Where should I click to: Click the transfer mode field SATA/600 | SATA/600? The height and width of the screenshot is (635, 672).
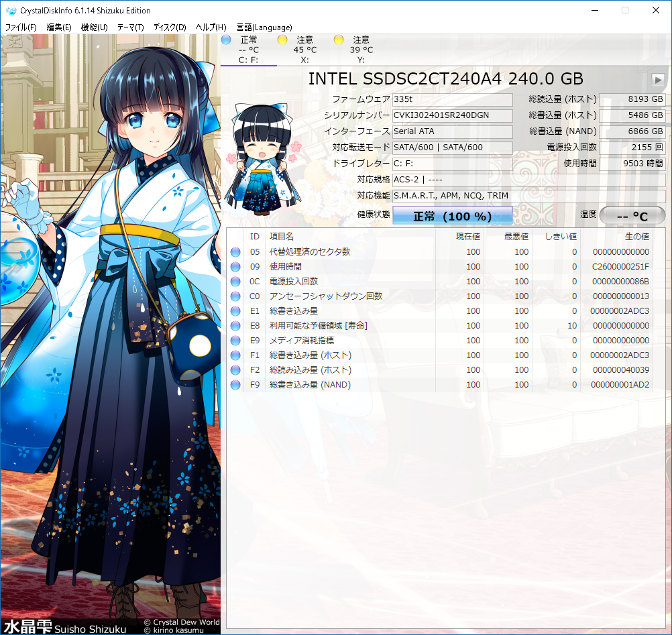452,148
